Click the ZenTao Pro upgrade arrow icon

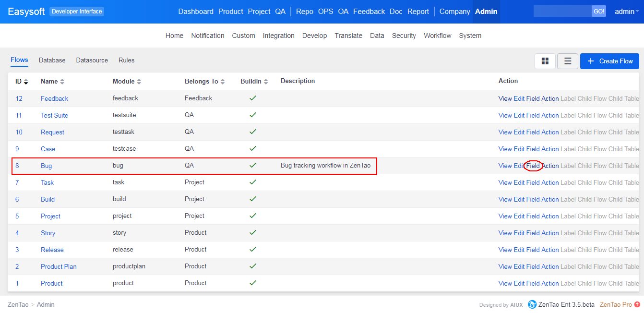[637, 304]
